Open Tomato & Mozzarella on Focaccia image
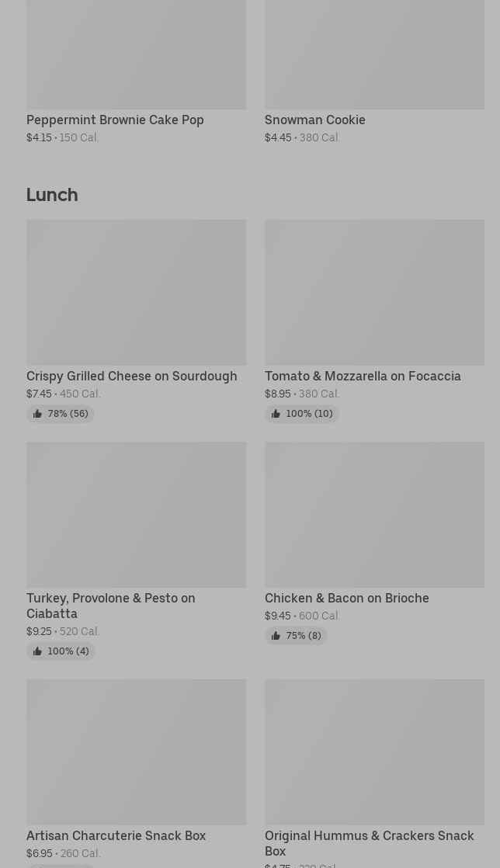Viewport: 500px width, 868px height. [x=374, y=292]
